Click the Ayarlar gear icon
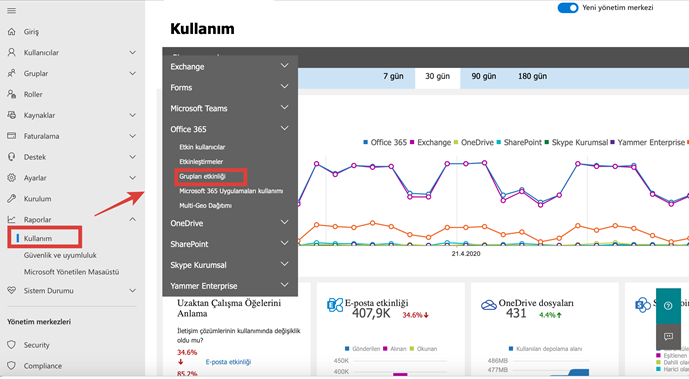Screen dimensions: 689x379 [11, 177]
